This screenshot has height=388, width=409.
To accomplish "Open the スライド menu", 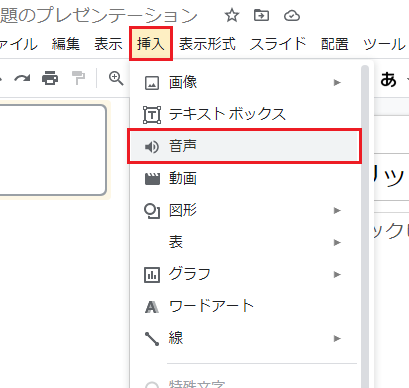I will [278, 44].
